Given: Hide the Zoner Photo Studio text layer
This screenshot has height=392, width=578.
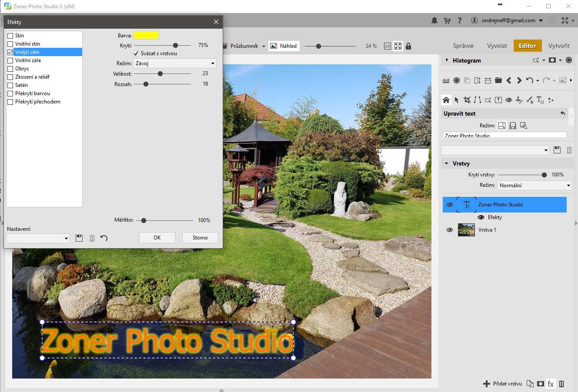Looking at the screenshot, I should click(x=450, y=205).
